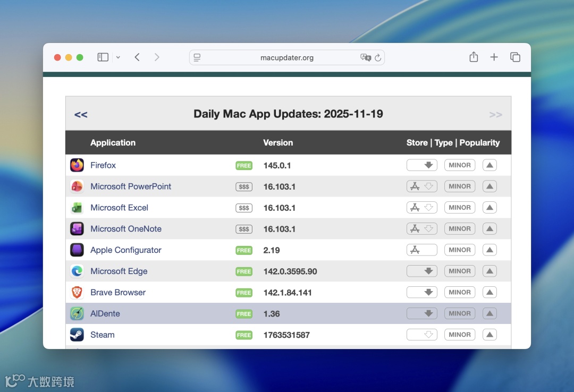Click the popularity up-arrow for Excel
This screenshot has width=574, height=392.
click(x=489, y=208)
